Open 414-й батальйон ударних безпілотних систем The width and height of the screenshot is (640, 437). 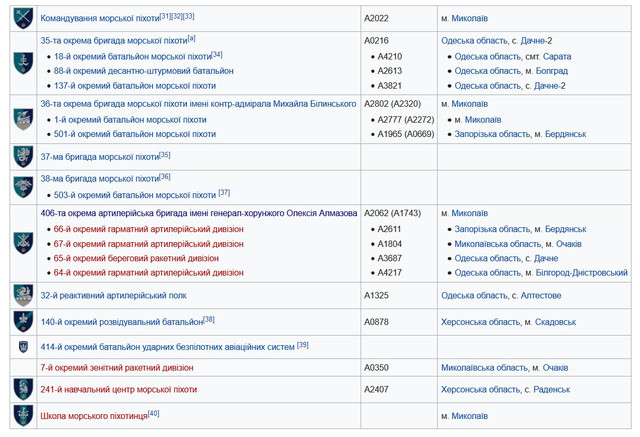pyautogui.click(x=167, y=347)
